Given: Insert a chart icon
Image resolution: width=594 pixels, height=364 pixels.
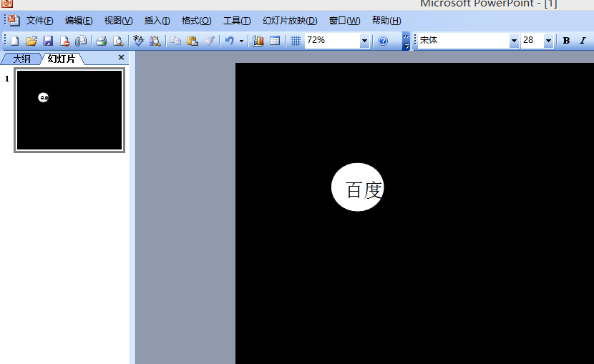Looking at the screenshot, I should pos(258,41).
